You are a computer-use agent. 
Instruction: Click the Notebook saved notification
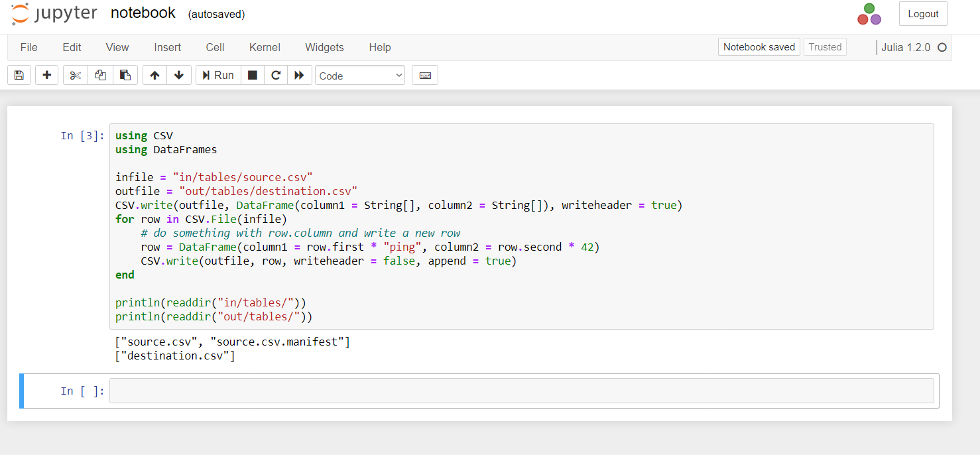click(759, 47)
